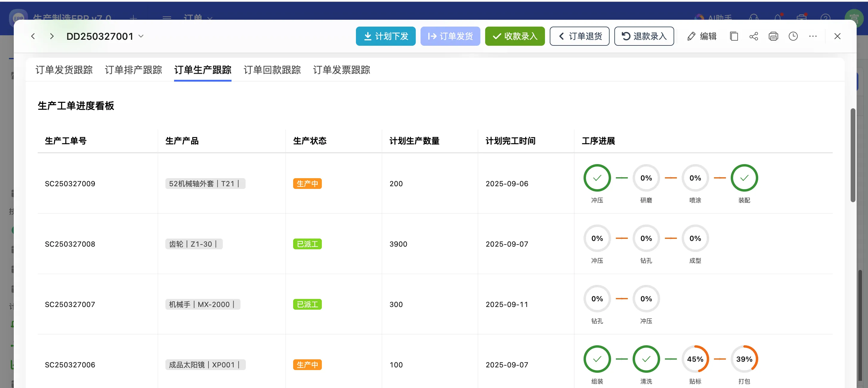Image resolution: width=868 pixels, height=388 pixels.
Task: Click the 计划完工时间 column header
Action: [511, 141]
